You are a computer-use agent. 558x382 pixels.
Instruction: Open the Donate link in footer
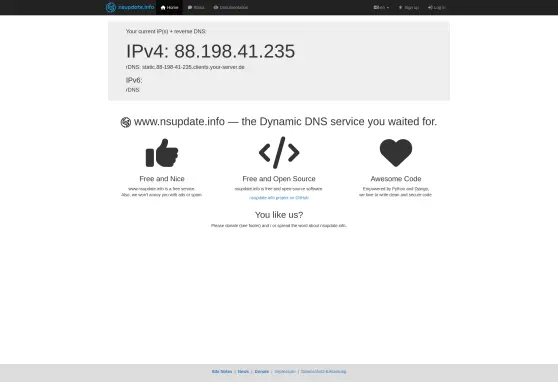262,372
